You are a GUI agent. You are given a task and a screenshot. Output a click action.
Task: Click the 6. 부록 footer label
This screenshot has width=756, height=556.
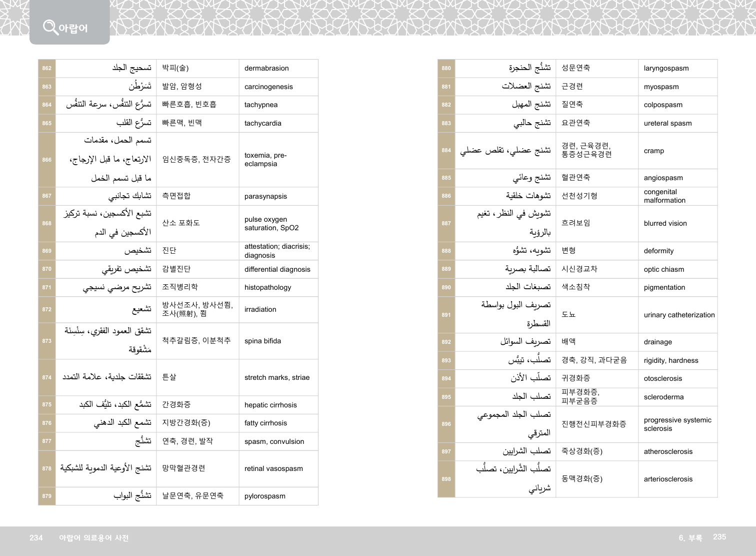[x=690, y=538]
